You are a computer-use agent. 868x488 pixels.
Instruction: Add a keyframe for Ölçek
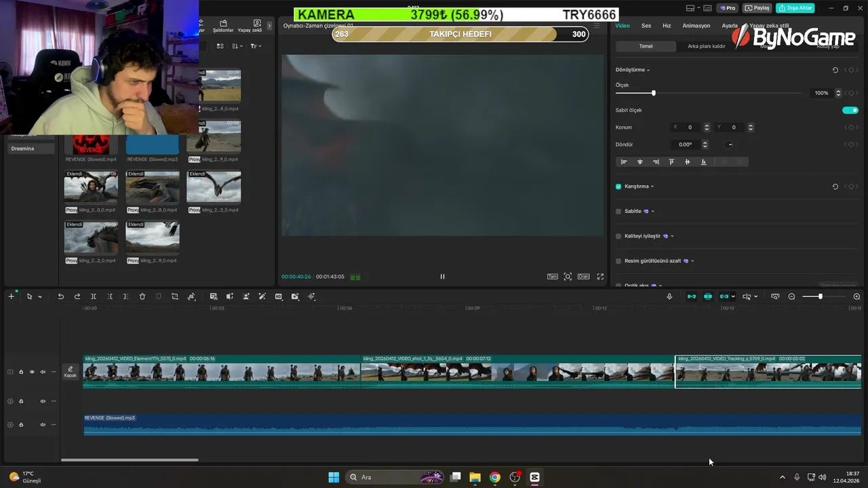click(x=852, y=93)
